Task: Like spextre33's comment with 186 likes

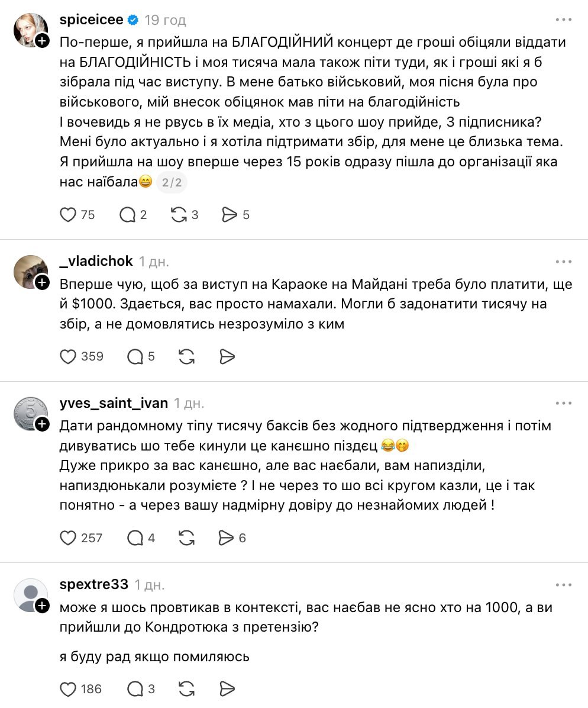Action: (x=69, y=688)
